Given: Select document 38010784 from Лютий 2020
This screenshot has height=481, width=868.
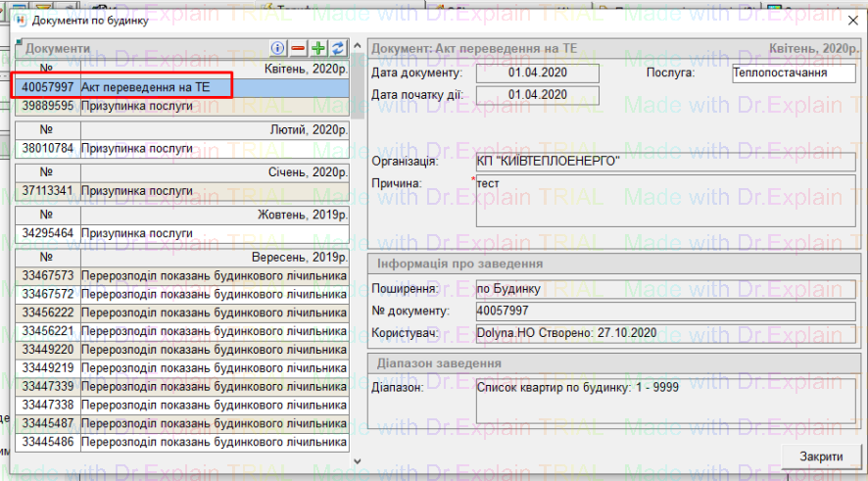Looking at the screenshot, I should point(145,149).
